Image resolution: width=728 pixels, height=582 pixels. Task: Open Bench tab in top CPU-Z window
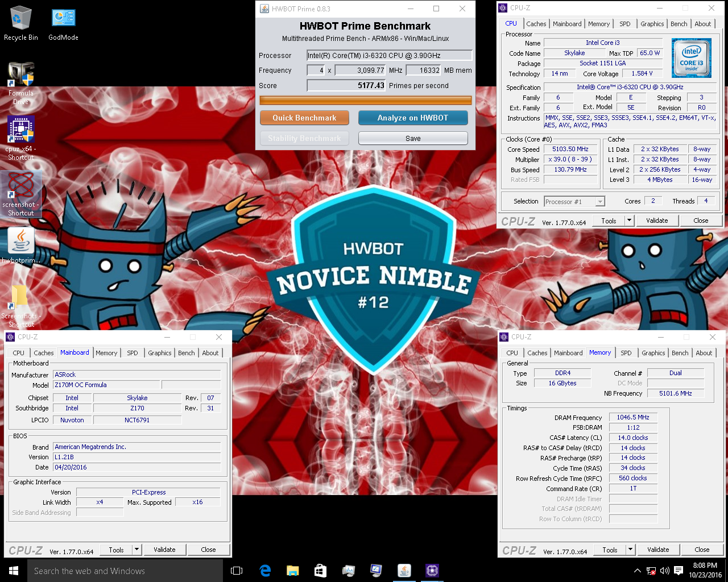pos(679,24)
